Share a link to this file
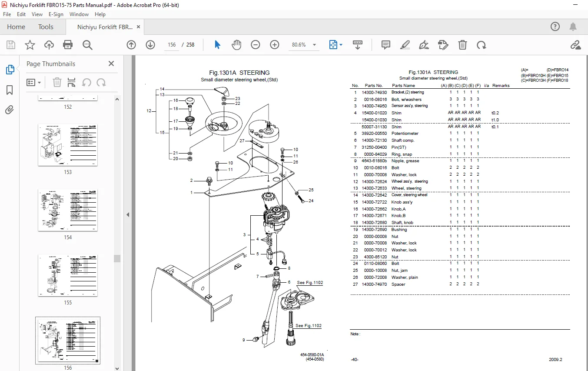Viewport: 588px width, 371px height. click(x=576, y=45)
